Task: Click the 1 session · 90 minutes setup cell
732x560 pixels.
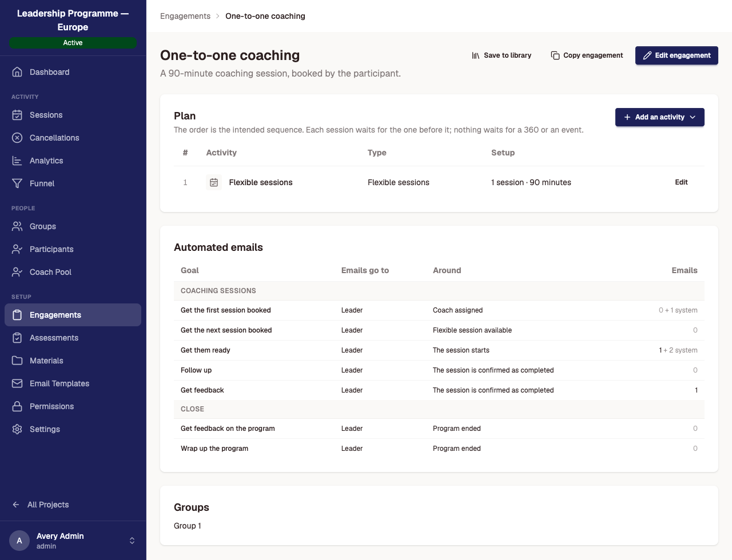Action: pos(531,182)
